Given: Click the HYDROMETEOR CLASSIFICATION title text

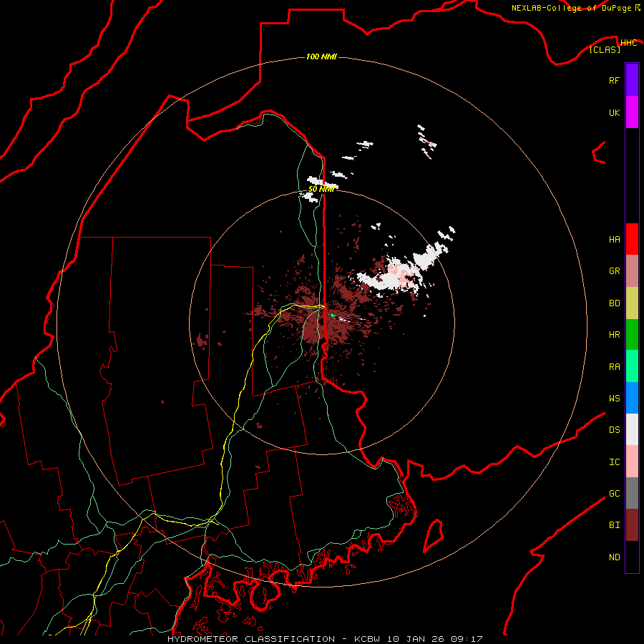Looking at the screenshot, I should click(x=250, y=639).
